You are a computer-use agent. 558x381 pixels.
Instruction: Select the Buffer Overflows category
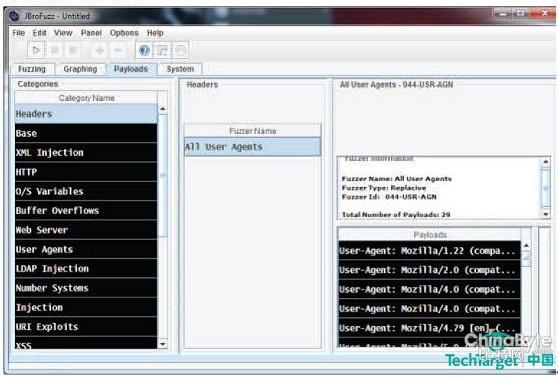86,211
